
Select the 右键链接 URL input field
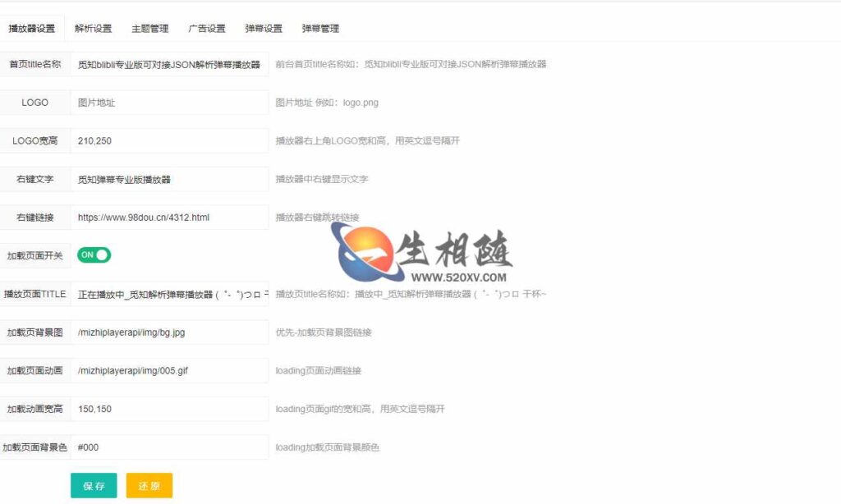pyautogui.click(x=168, y=217)
